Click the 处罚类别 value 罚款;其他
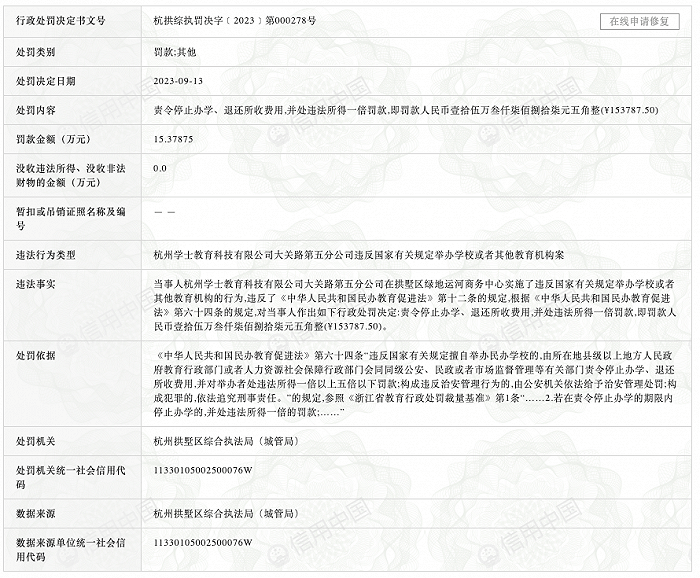The height and width of the screenshot is (578, 700). click(x=177, y=51)
